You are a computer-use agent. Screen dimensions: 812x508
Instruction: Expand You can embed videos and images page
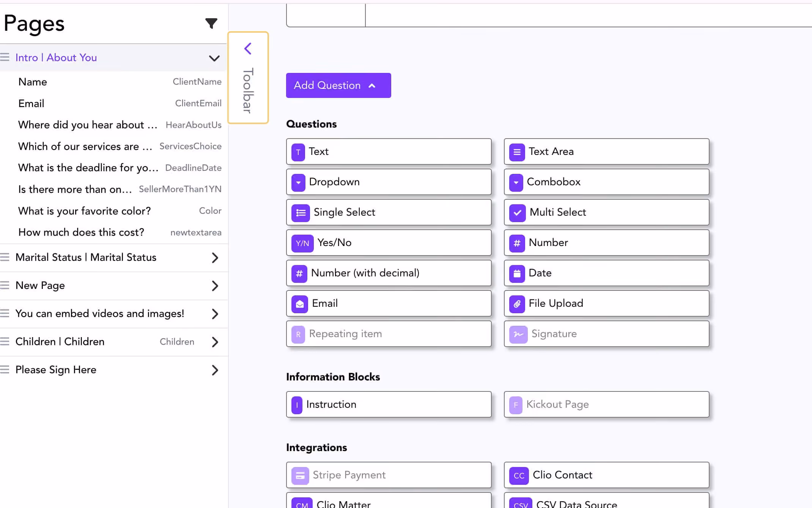[215, 314]
